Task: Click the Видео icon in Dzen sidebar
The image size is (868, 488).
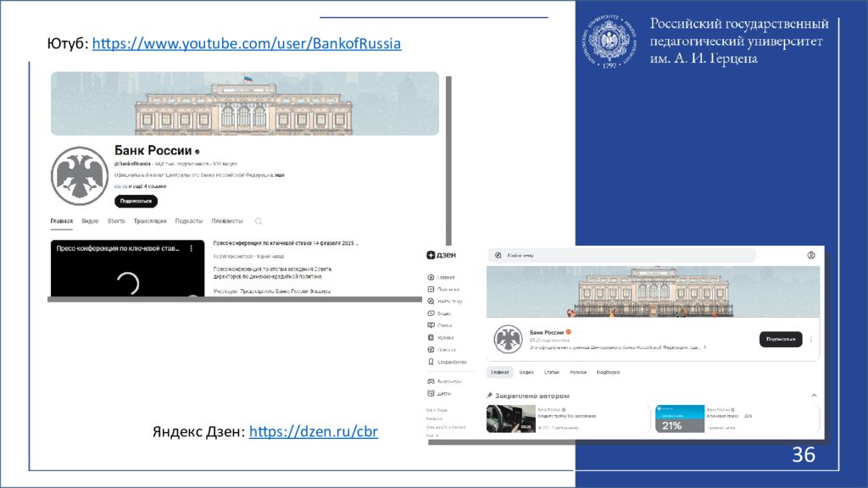Action: (431, 313)
